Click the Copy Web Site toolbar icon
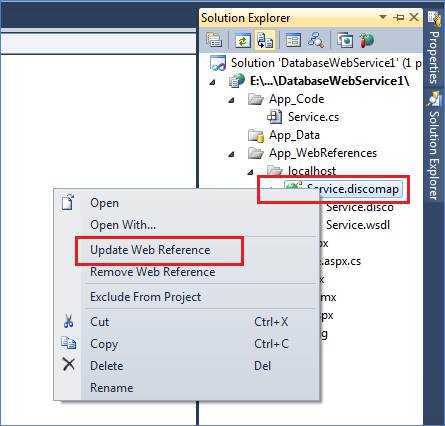Screen dimensions: 445x426 pyautogui.click(x=345, y=40)
